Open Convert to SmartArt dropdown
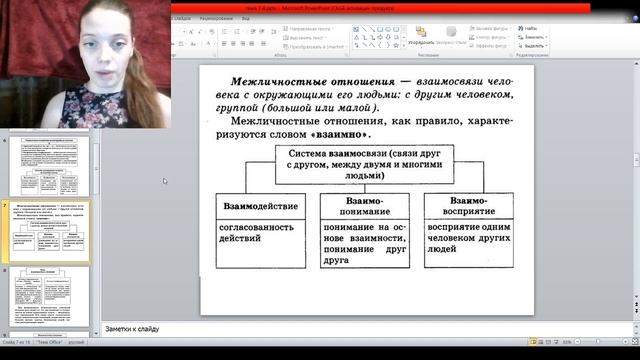 point(315,47)
